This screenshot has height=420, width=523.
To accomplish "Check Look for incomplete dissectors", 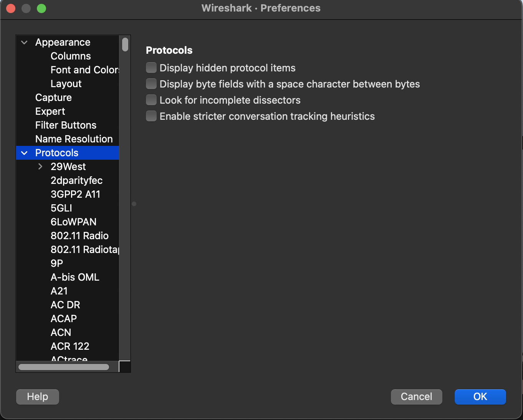I will (x=151, y=100).
